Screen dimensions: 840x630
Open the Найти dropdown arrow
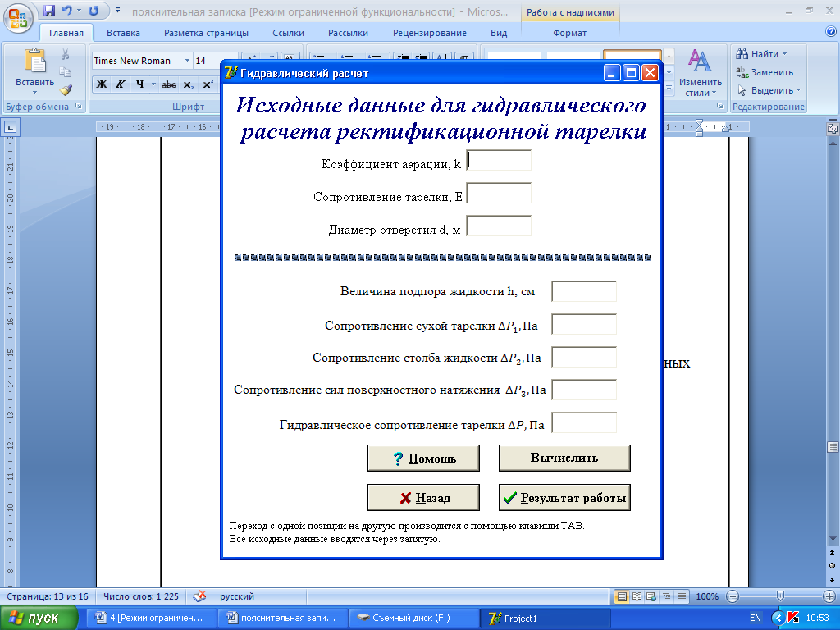785,54
